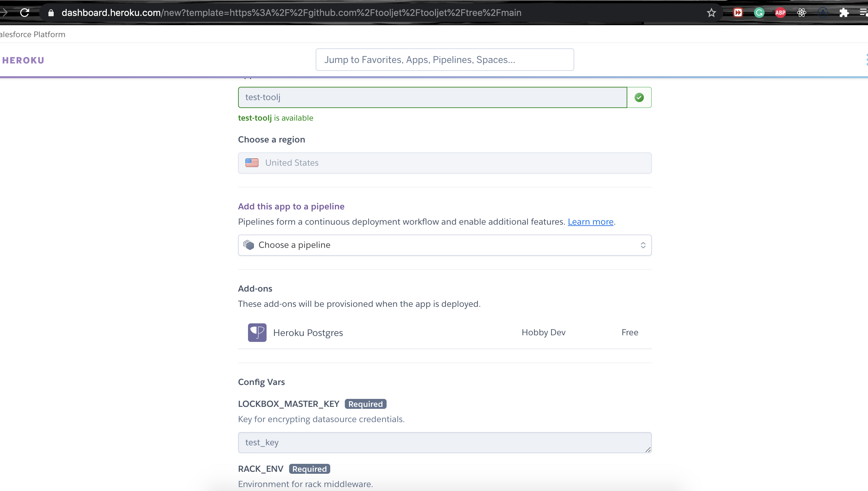Click the Required badge next to LOCKBOX_MASTER_KEY
Viewport: 868px width, 491px height.
point(365,404)
